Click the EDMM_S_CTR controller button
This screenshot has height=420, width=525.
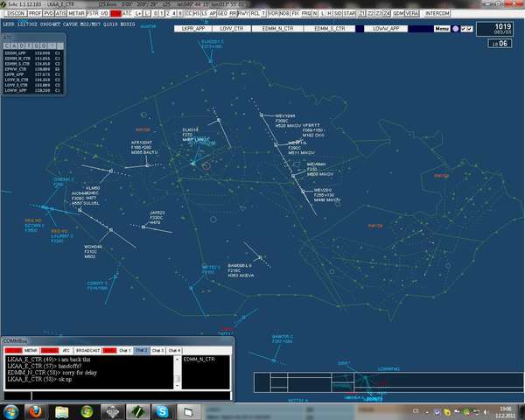(330, 29)
